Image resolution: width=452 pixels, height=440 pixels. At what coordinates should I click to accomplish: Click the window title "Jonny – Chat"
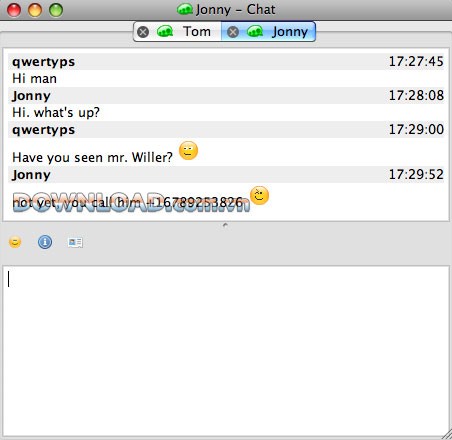point(236,10)
